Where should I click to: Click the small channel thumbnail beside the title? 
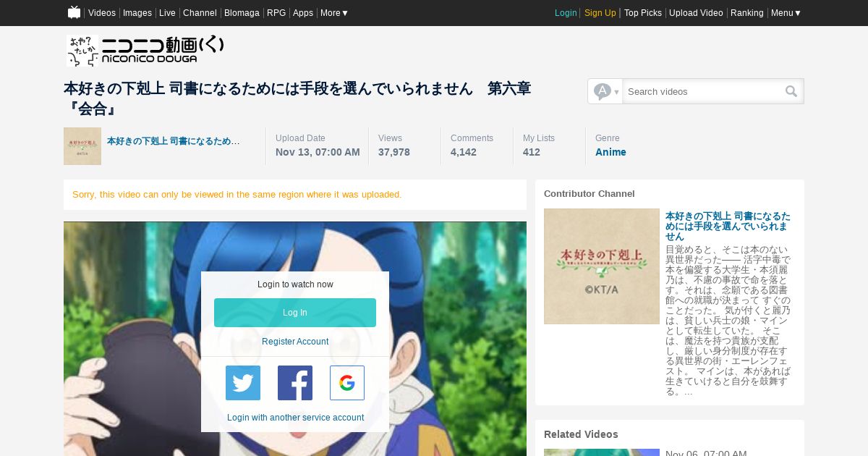point(82,146)
